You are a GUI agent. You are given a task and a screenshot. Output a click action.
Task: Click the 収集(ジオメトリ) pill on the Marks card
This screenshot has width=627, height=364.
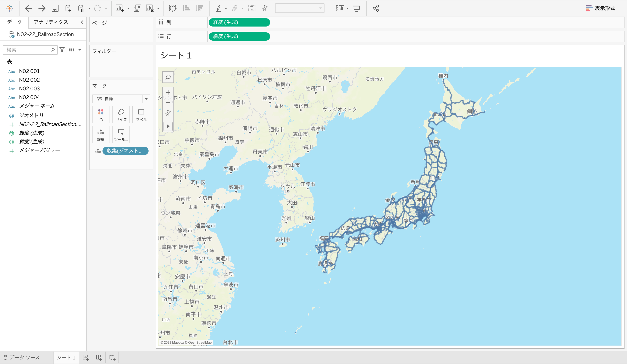tap(125, 151)
